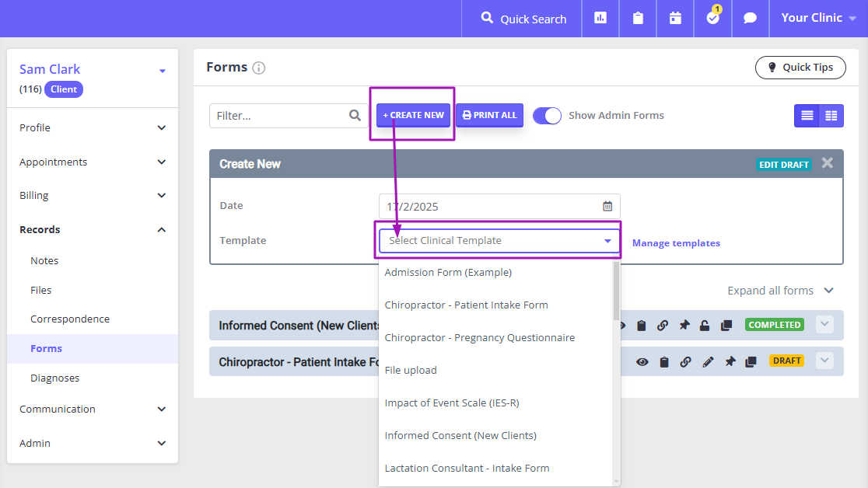
Task: Unlock the completed Informed Consent form
Action: pos(704,325)
